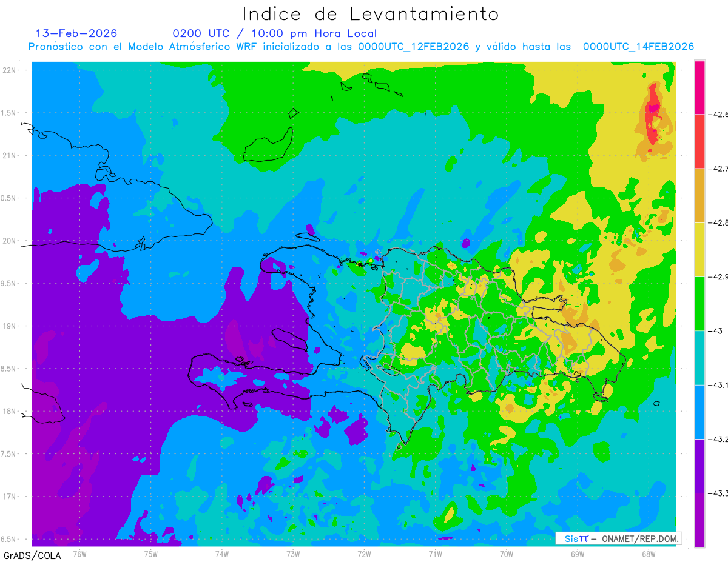The width and height of the screenshot is (728, 562).
Task: Click latitude label '19N'
Action: (x=10, y=326)
